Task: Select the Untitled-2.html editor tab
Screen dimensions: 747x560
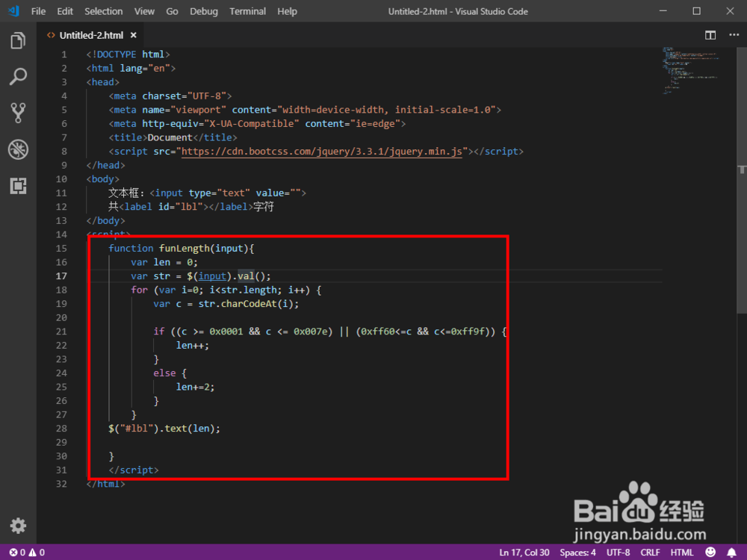Action: pos(91,35)
